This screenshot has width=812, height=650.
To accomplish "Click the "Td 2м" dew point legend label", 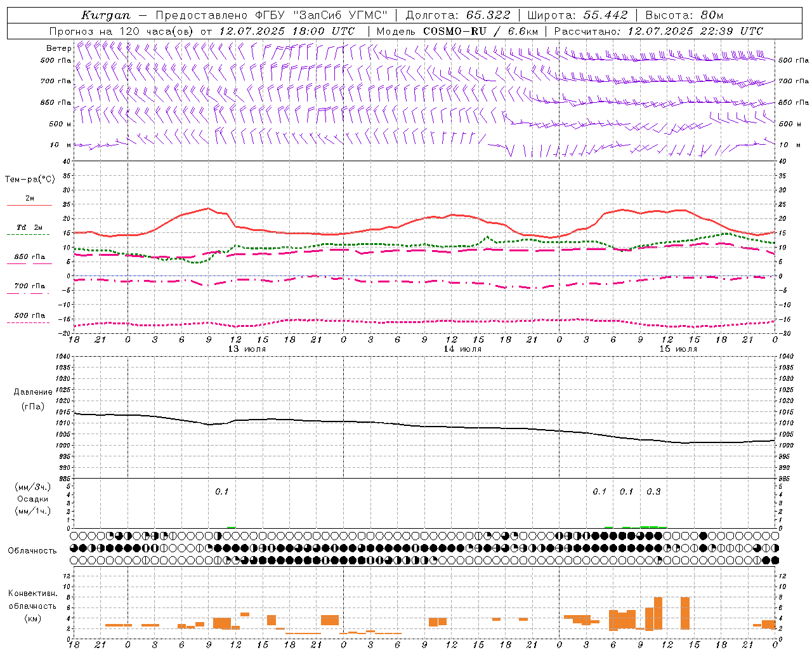I will pyautogui.click(x=29, y=227).
